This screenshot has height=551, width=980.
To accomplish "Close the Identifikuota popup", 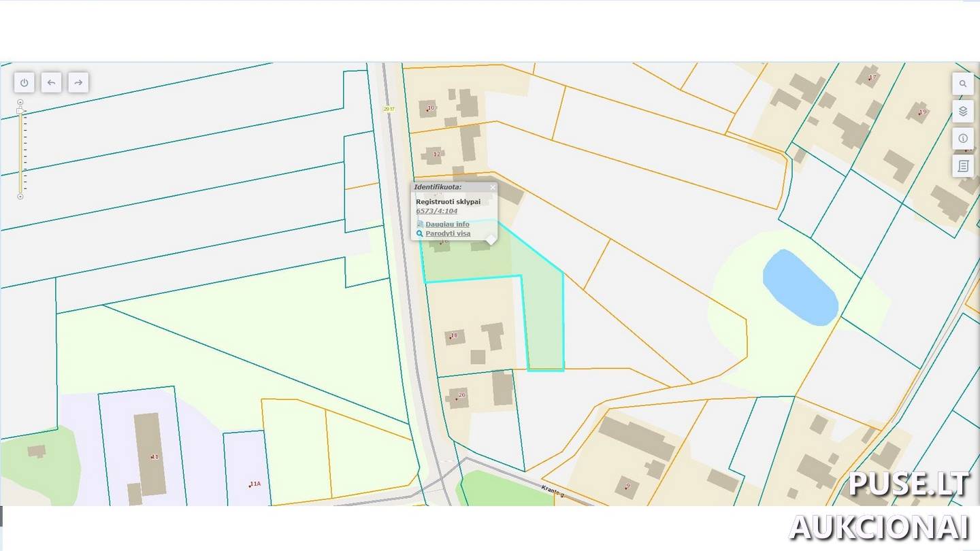I will (493, 187).
